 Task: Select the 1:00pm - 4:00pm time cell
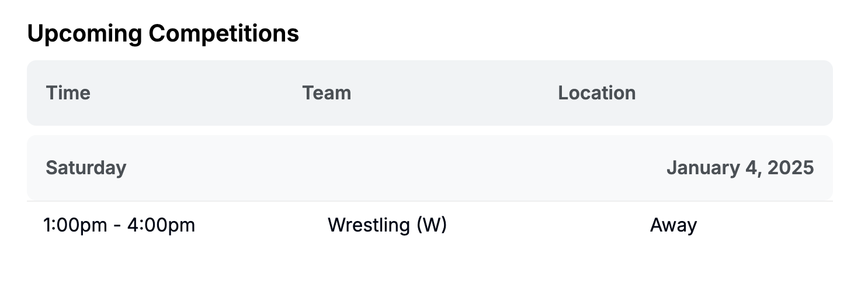[x=119, y=225]
